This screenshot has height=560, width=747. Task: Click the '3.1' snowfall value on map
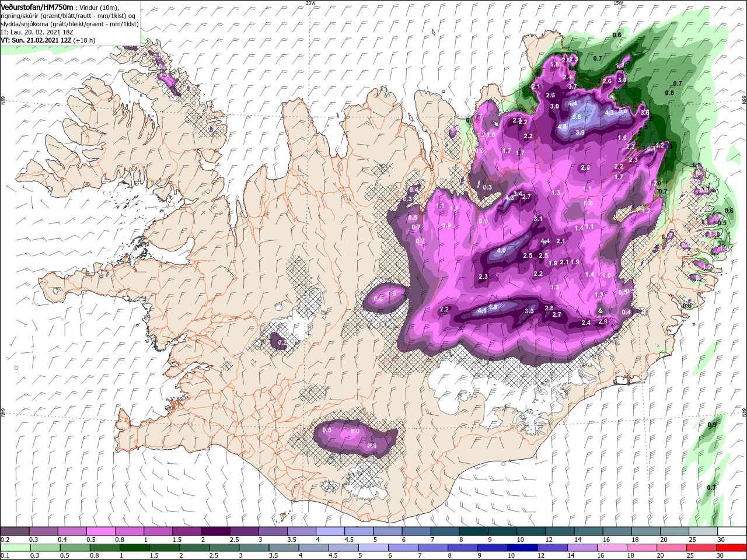click(x=538, y=219)
